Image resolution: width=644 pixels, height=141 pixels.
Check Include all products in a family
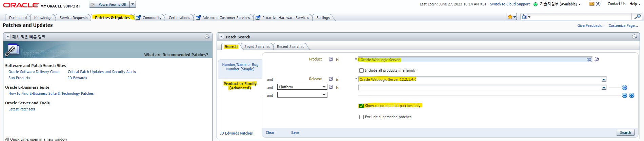tap(361, 70)
